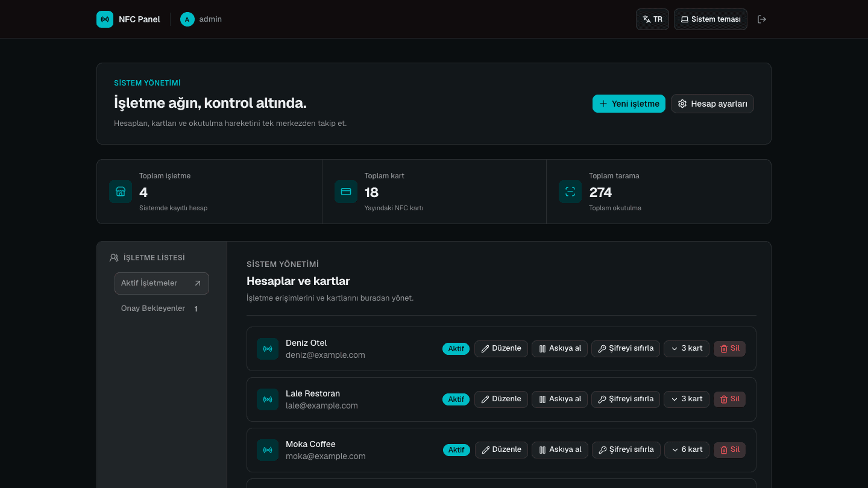Edit Lale Restoran with Düzenle

coord(501,399)
